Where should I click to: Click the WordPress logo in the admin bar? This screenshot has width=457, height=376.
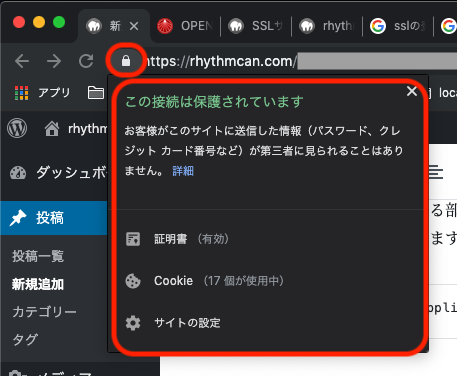tap(17, 128)
